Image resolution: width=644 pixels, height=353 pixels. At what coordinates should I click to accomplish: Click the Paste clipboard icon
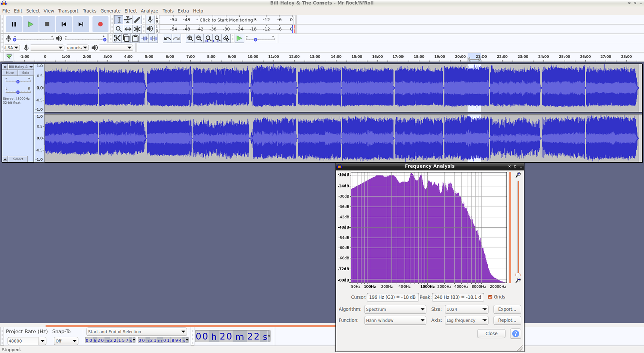135,38
